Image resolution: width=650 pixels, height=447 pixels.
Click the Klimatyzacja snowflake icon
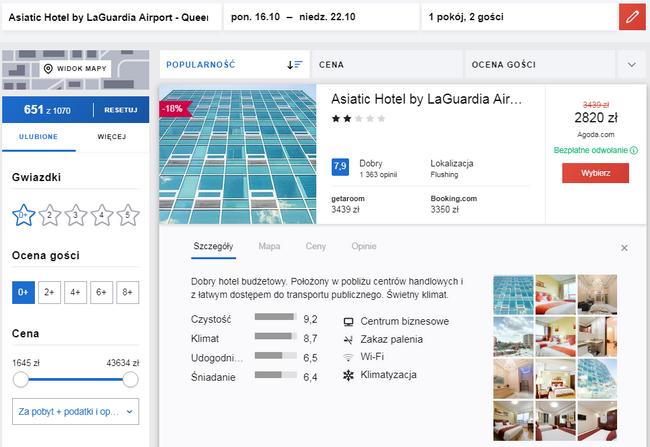pos(348,375)
